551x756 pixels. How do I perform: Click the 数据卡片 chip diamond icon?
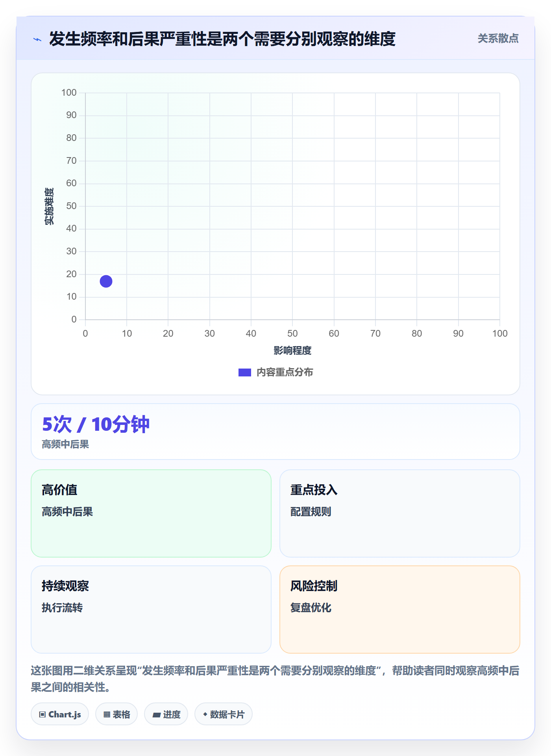[205, 714]
